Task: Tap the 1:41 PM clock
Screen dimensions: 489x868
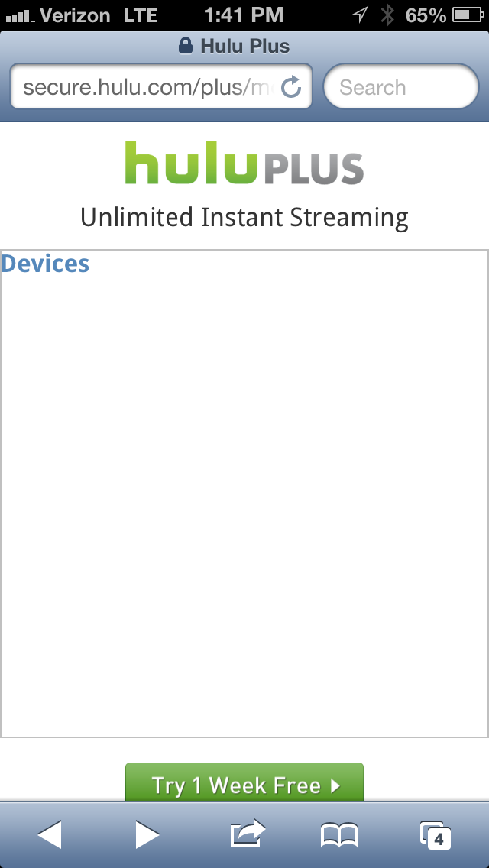Action: pyautogui.click(x=244, y=15)
